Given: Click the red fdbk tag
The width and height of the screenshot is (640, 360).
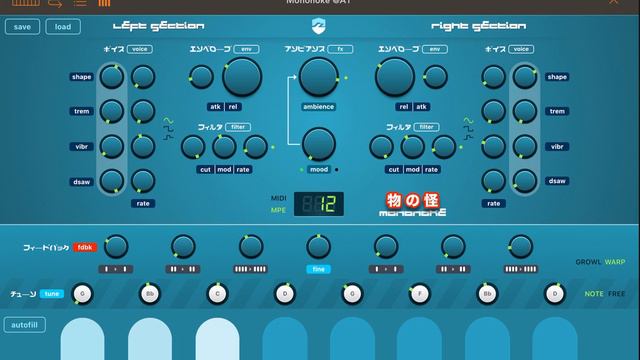Looking at the screenshot, I should (85, 247).
